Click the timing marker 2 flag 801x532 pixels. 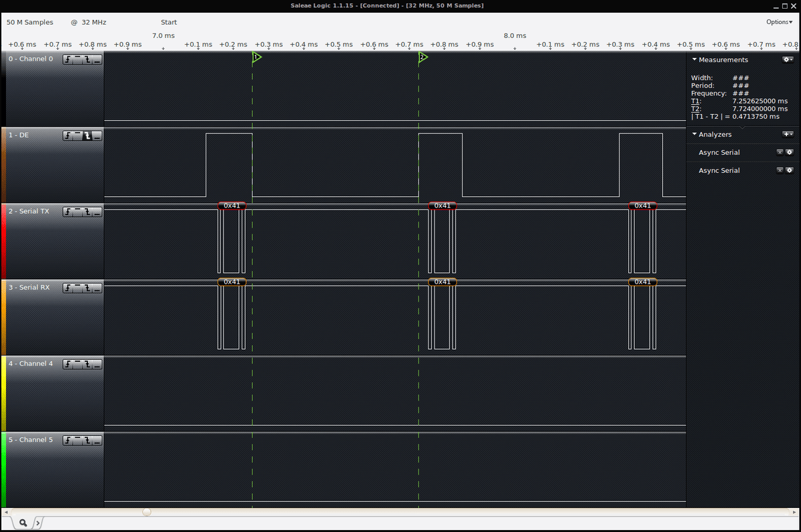tap(423, 58)
